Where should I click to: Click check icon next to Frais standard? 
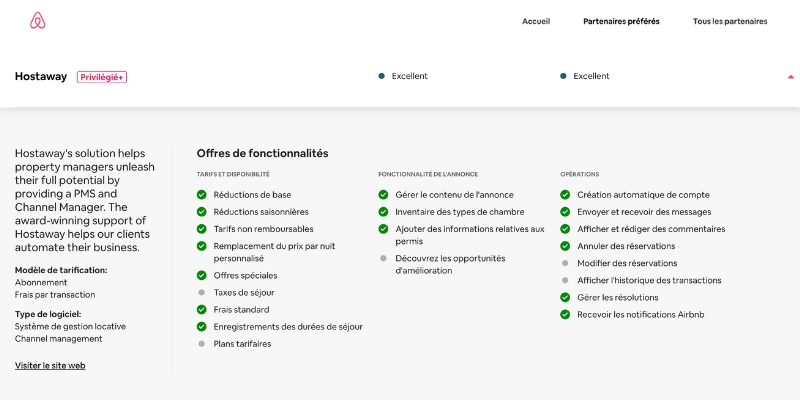pos(202,310)
